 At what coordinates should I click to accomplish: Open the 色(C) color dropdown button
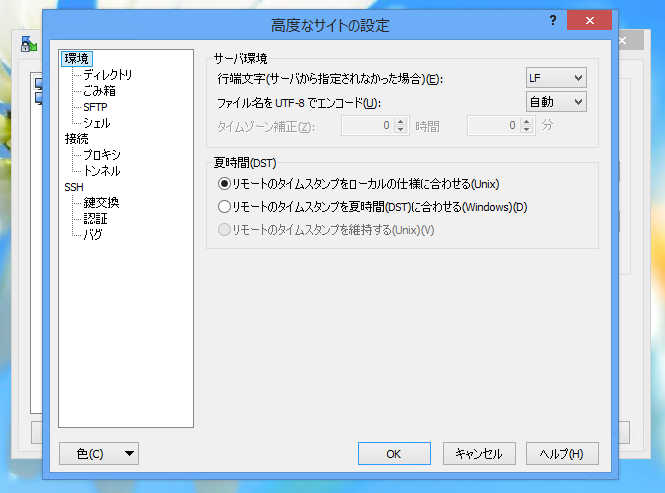click(x=99, y=454)
